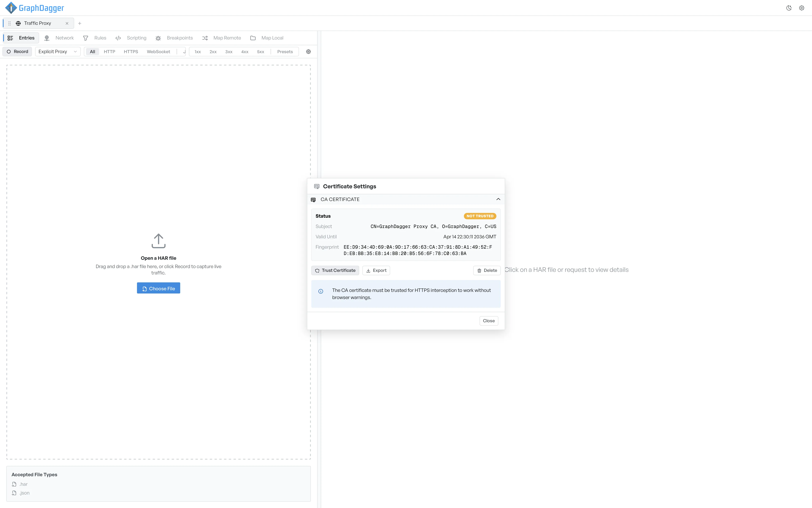Click the Choose File button
This screenshot has width=812, height=508.
(x=158, y=288)
